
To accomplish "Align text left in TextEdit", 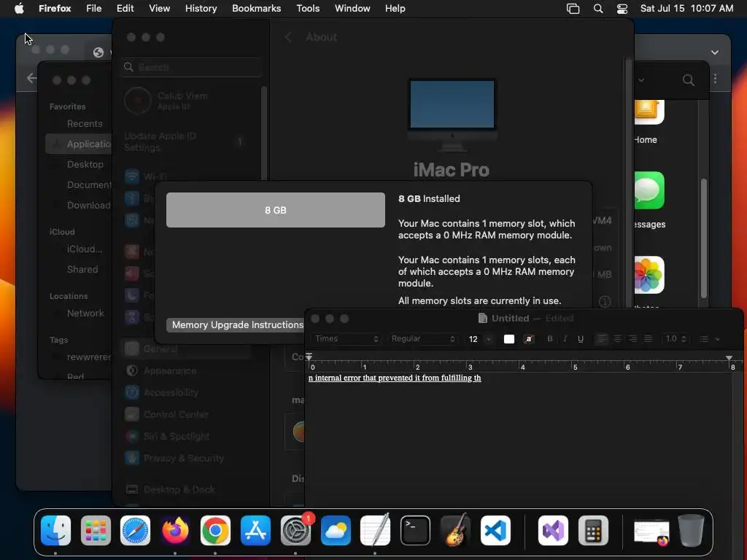I will pyautogui.click(x=602, y=338).
